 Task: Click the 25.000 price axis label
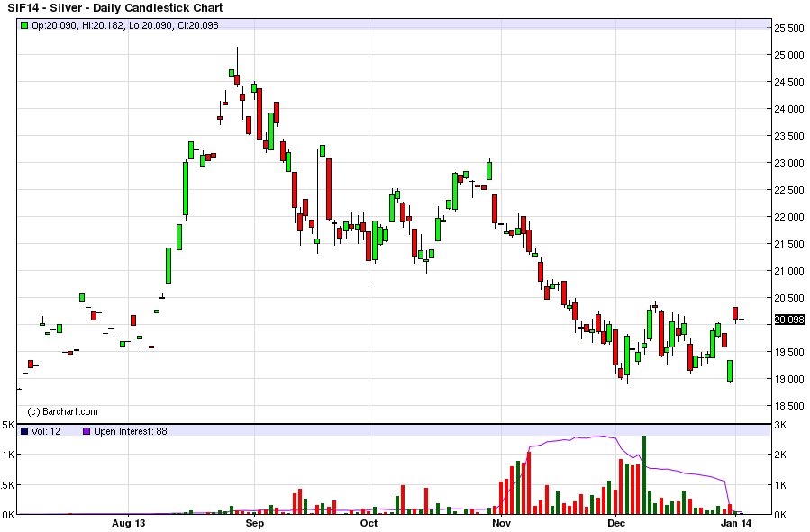[x=789, y=55]
